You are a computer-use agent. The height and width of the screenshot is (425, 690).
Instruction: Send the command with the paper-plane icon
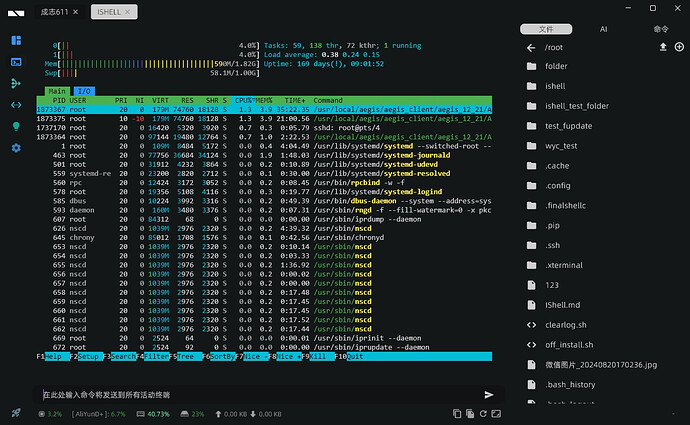click(488, 395)
